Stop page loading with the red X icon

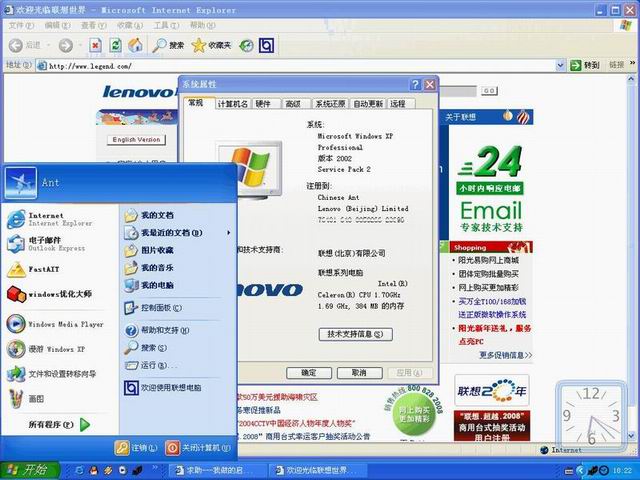tap(95, 45)
